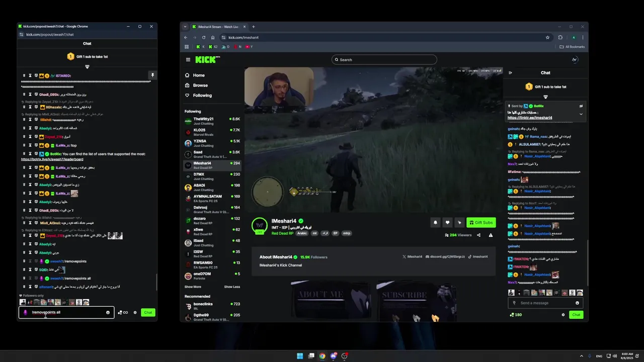Image resolution: width=644 pixels, height=362 pixels.
Task: Click the Gift Subs button
Action: (x=481, y=222)
